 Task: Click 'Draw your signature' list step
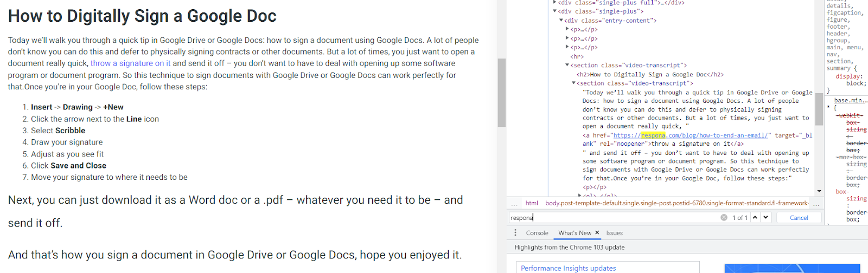click(67, 142)
